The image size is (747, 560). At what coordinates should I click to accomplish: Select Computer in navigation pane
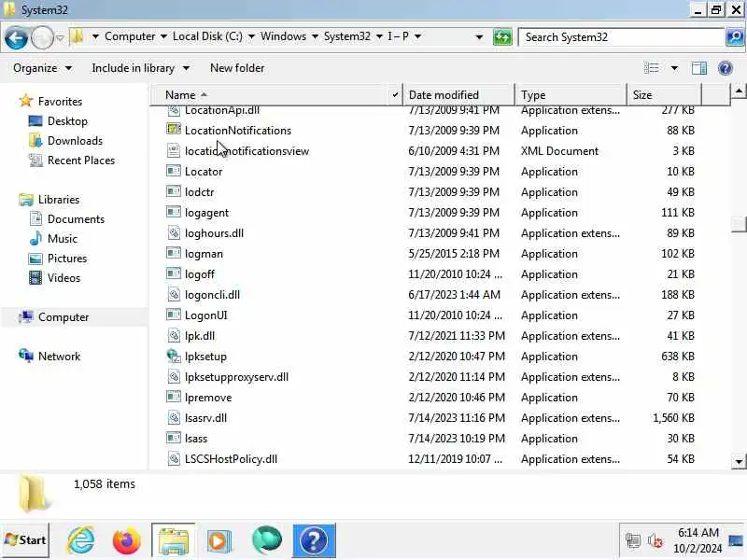pos(63,317)
